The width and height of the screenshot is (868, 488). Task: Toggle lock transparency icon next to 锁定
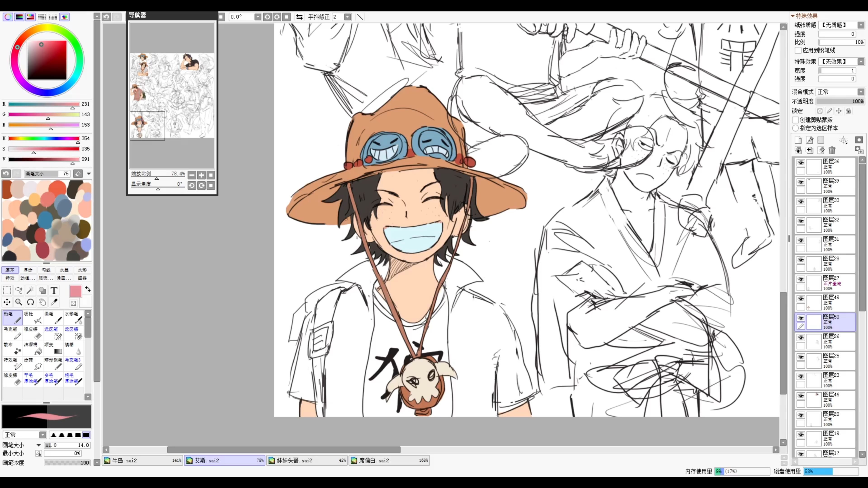tap(820, 111)
